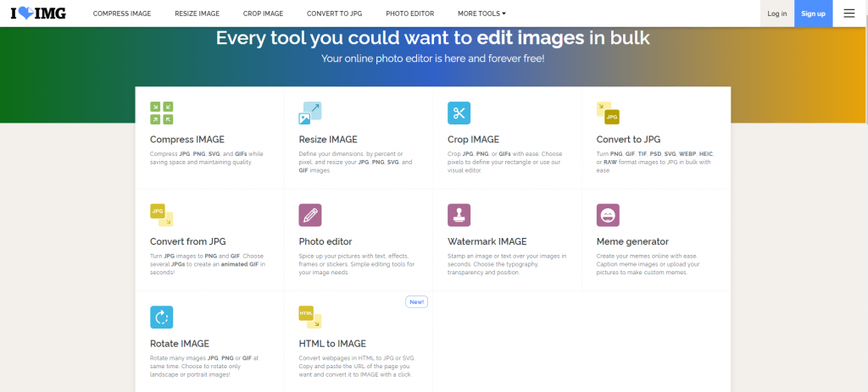Open the Compress IMAGE title link
The height and width of the screenshot is (392, 868).
click(x=187, y=140)
